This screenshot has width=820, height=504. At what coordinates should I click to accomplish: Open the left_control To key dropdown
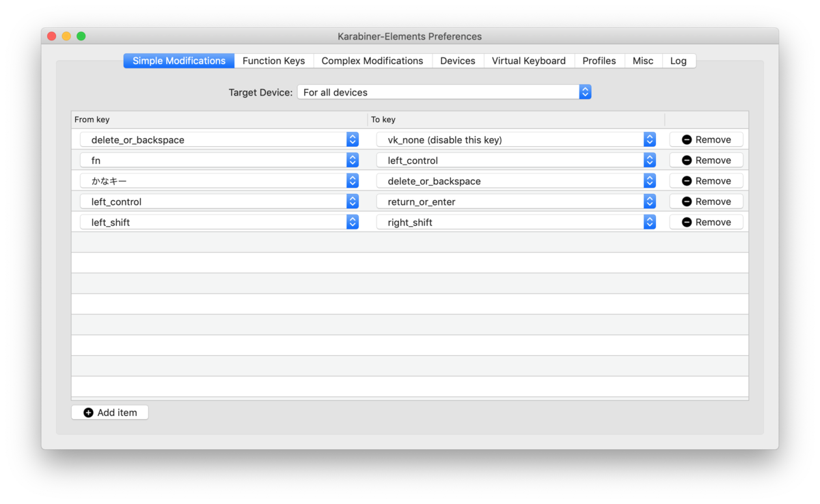point(517,160)
